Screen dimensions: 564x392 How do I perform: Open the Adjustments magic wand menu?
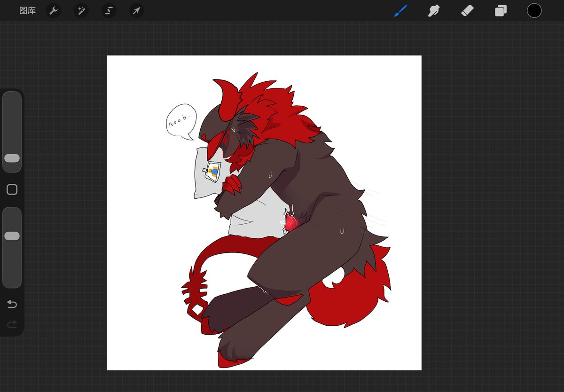pyautogui.click(x=81, y=10)
